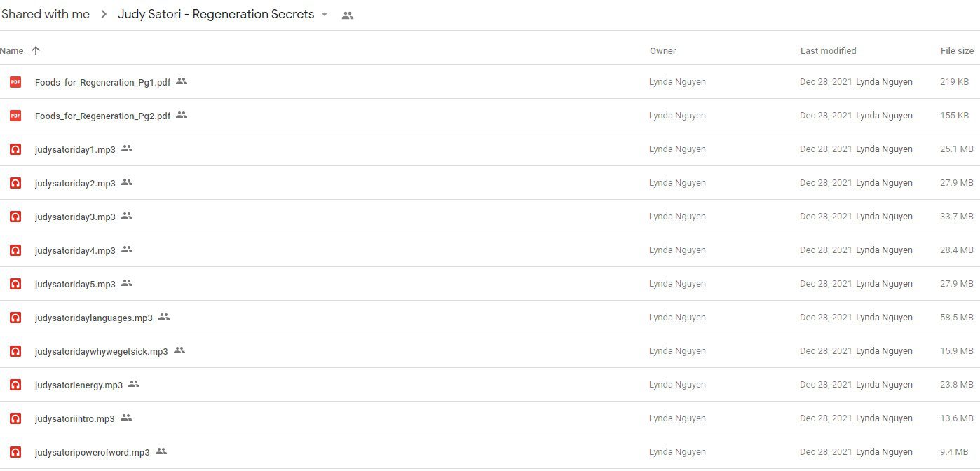The height and width of the screenshot is (471, 980).
Task: Click shared icon beside judysatoriintro.mp3
Action: 126,418
